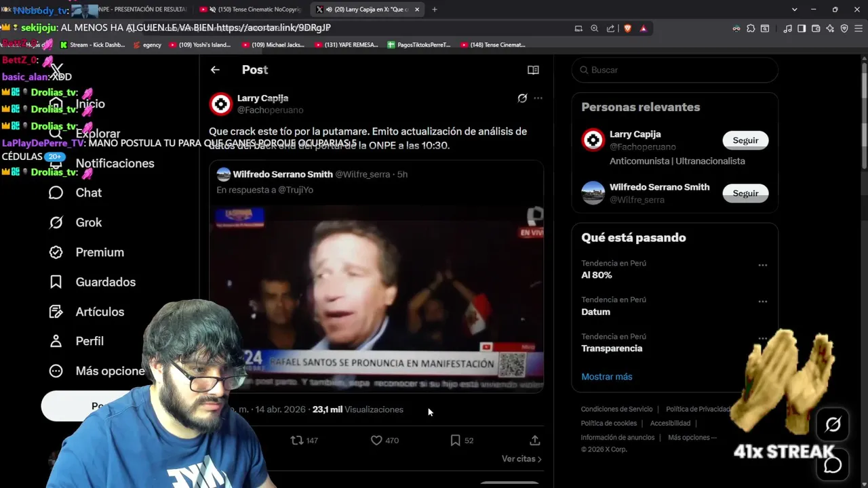Open the Leo AI sparkle icon
The height and width of the screenshot is (488, 868).
pos(830,28)
